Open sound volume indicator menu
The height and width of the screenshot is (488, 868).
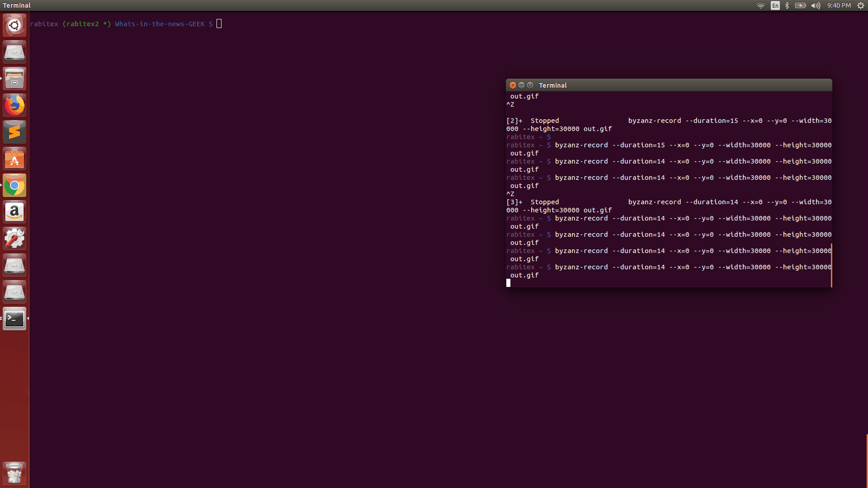[816, 5]
